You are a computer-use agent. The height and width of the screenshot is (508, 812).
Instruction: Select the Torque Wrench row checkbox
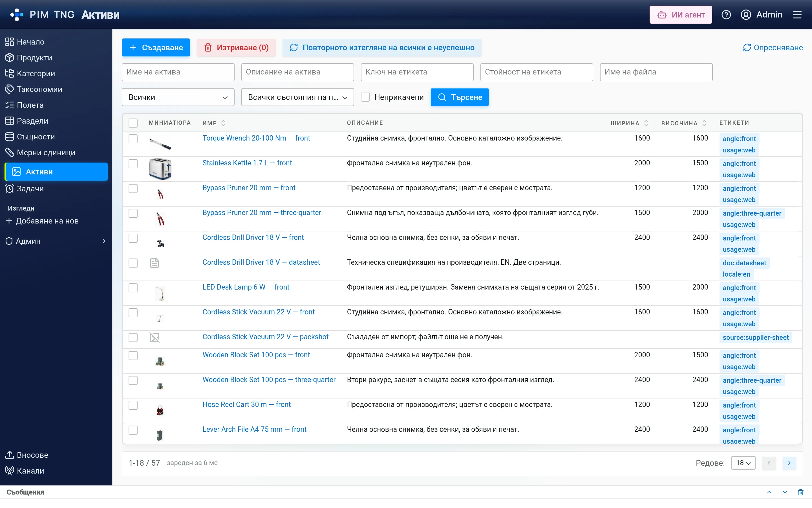pyautogui.click(x=133, y=139)
